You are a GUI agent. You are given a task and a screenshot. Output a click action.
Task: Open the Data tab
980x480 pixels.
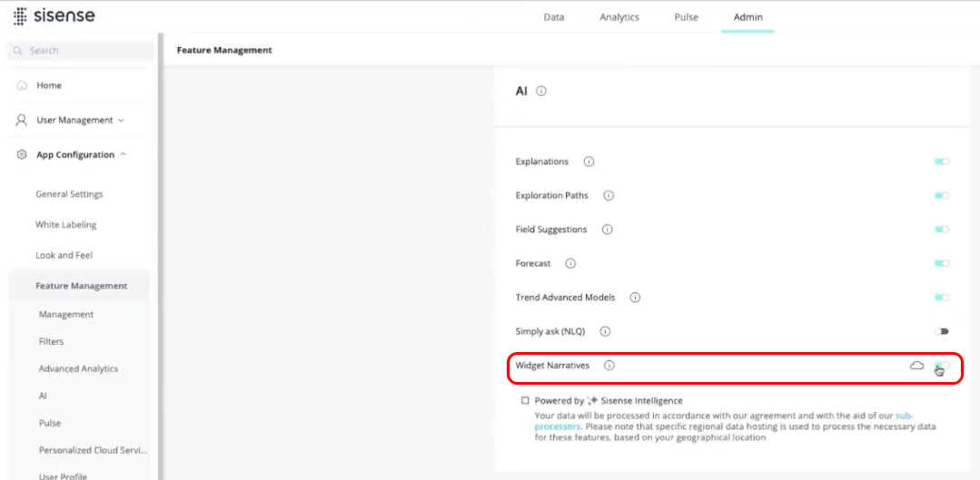554,17
